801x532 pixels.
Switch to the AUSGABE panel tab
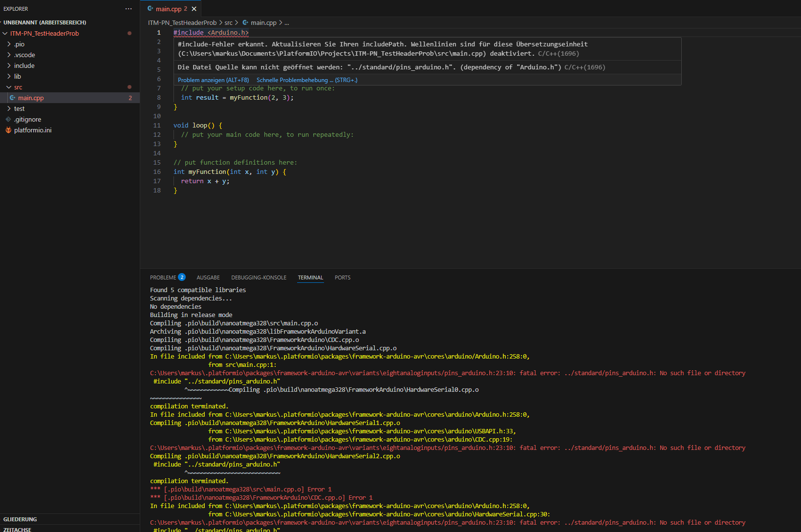coord(208,277)
